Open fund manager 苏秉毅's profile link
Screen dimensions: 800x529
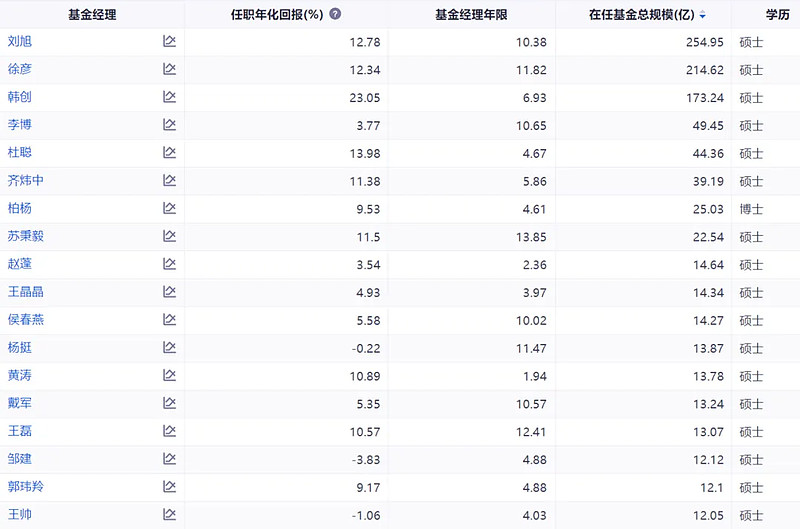[x=26, y=236]
